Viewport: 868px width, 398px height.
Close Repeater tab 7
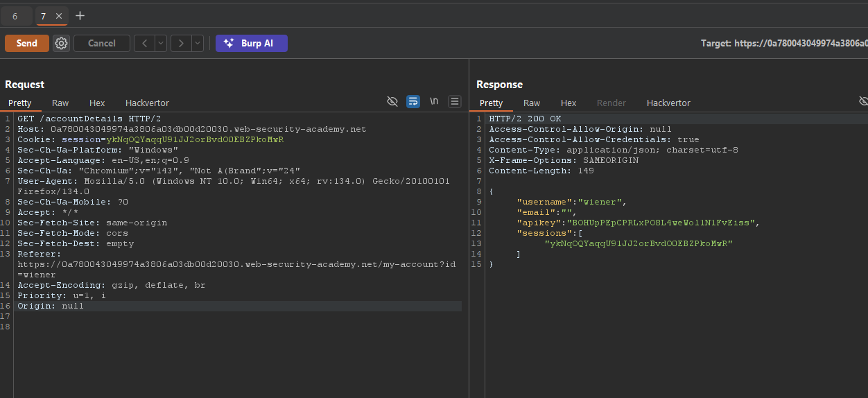click(59, 16)
